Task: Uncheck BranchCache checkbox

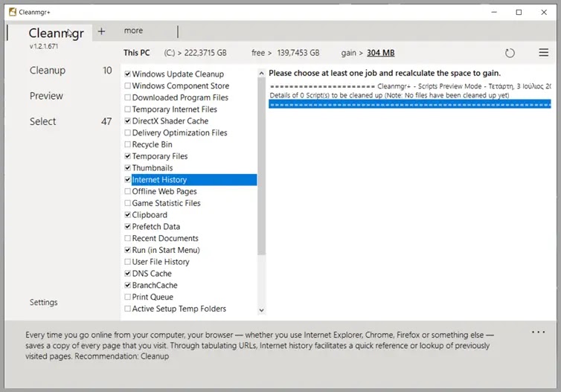Action: 127,285
